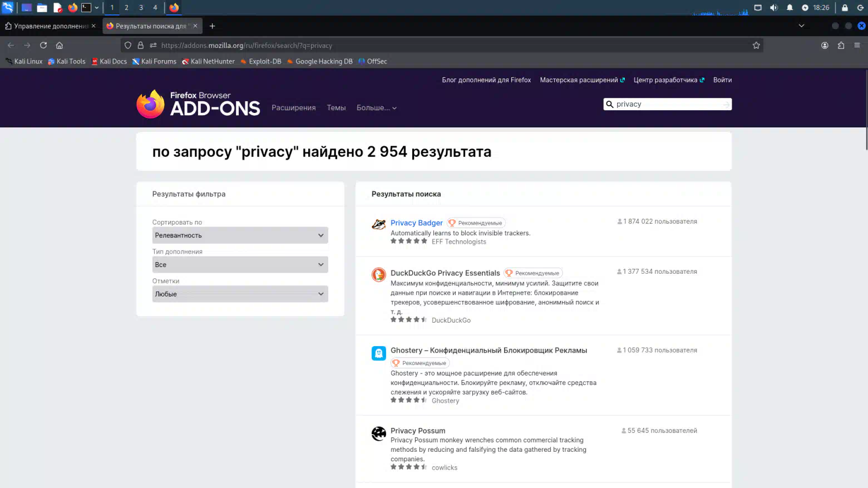Bookmark this page with the star
The image size is (868, 488).
point(756,46)
